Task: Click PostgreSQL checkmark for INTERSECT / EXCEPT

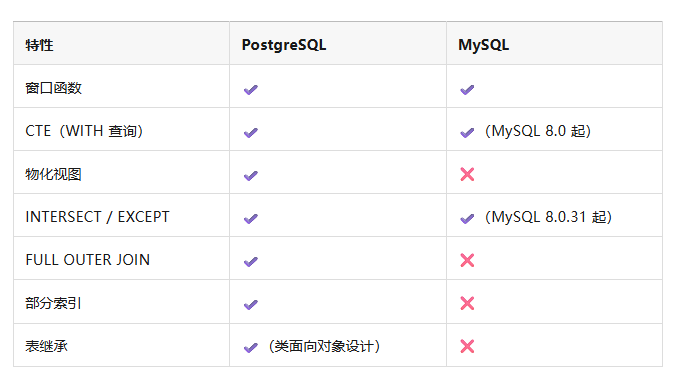Action: click(x=251, y=219)
